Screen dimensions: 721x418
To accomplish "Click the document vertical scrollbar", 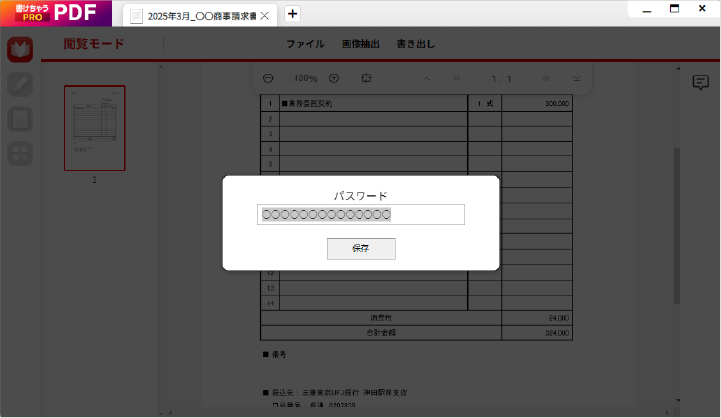I will 677,225.
